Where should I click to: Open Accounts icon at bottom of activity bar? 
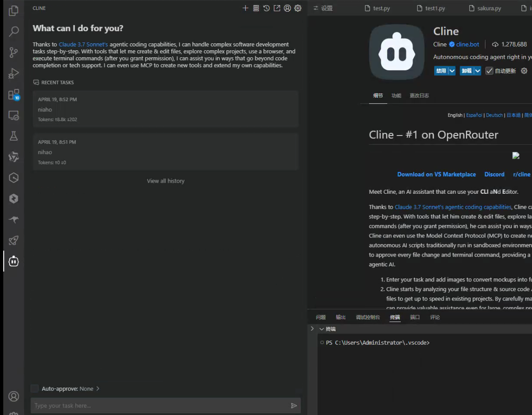[x=13, y=396]
